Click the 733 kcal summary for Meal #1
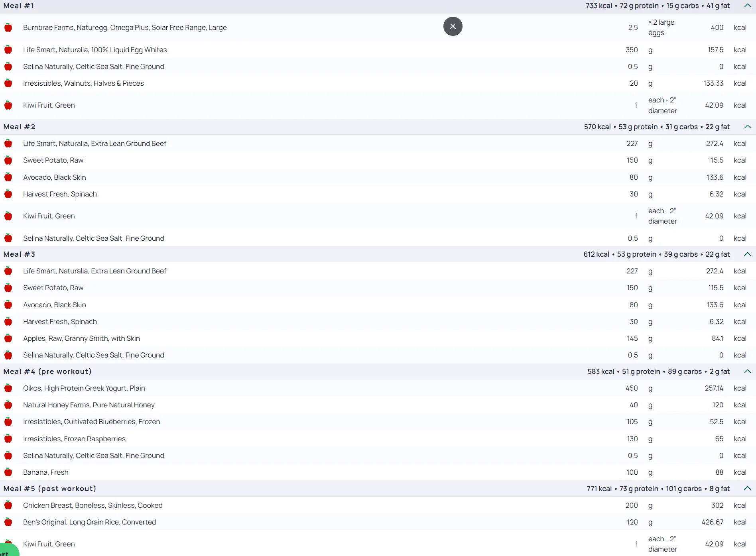Image resolution: width=756 pixels, height=556 pixels. (x=599, y=6)
